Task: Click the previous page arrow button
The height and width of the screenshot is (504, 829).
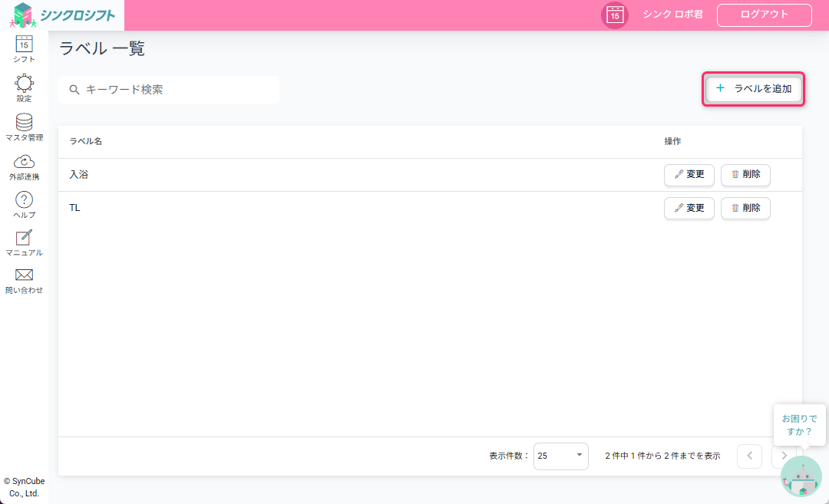Action: (749, 456)
